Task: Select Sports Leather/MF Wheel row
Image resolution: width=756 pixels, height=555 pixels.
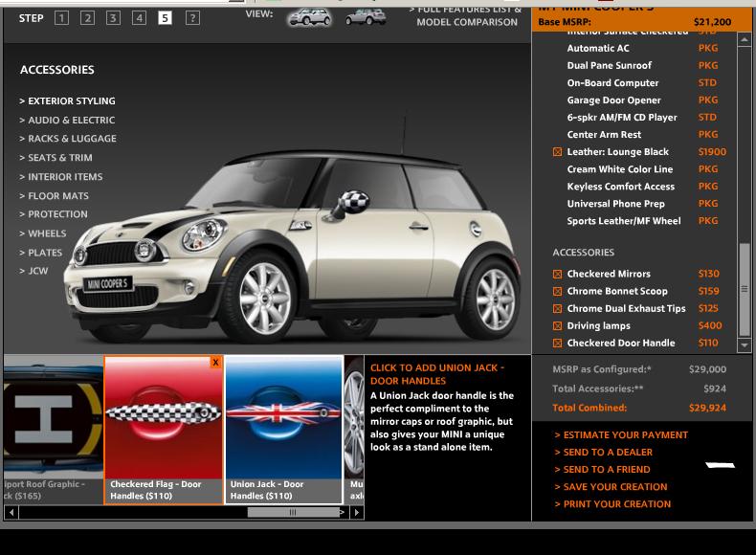Action: pyautogui.click(x=642, y=221)
